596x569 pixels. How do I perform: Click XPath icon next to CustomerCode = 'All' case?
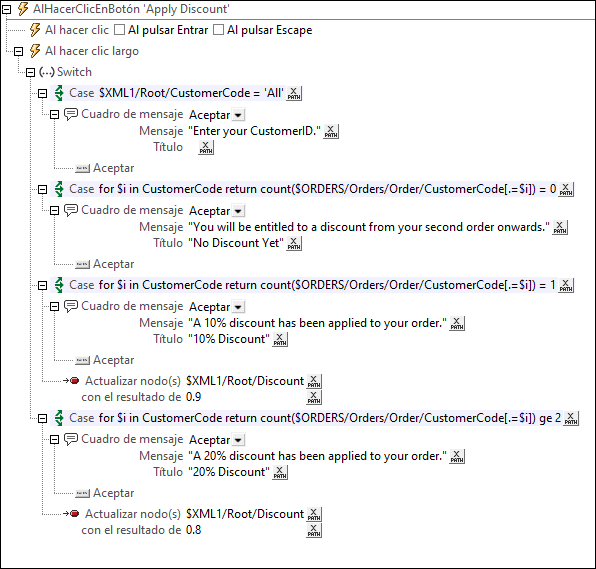click(294, 93)
